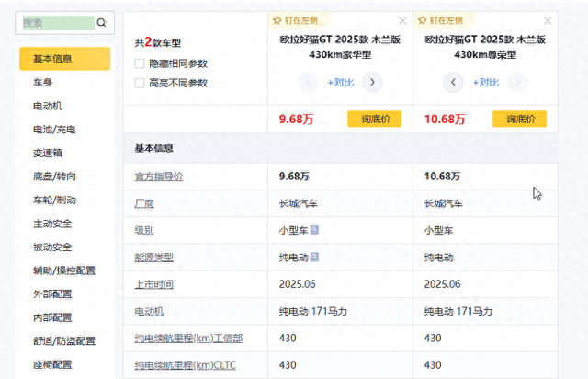
Task: Click 2025.06 in the 豪华型 column
Action: [297, 284]
